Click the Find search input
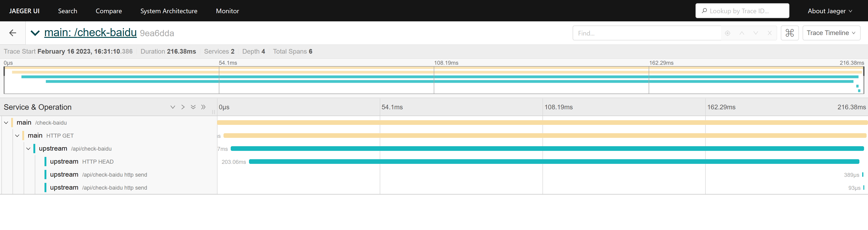 [647, 33]
